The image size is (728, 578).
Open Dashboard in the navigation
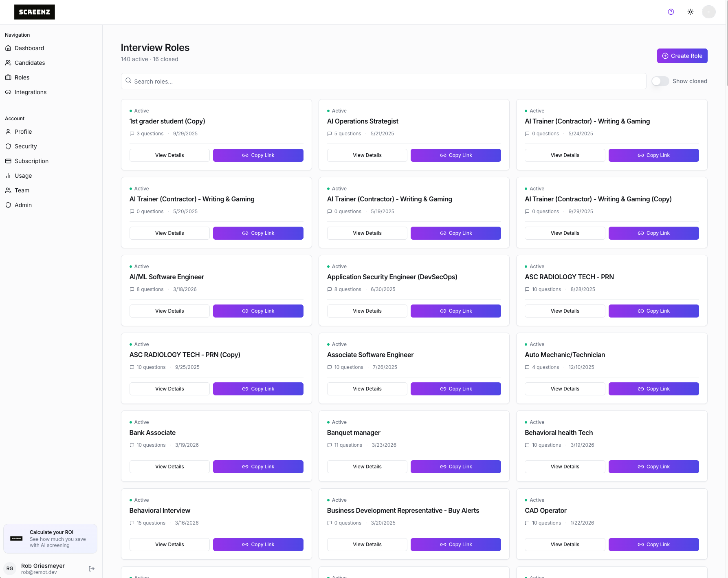click(x=29, y=48)
